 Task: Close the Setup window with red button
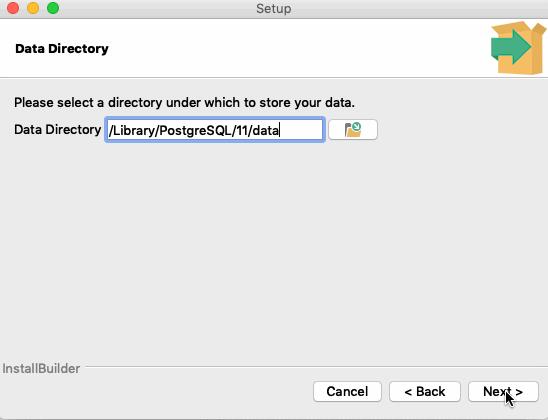[13, 8]
